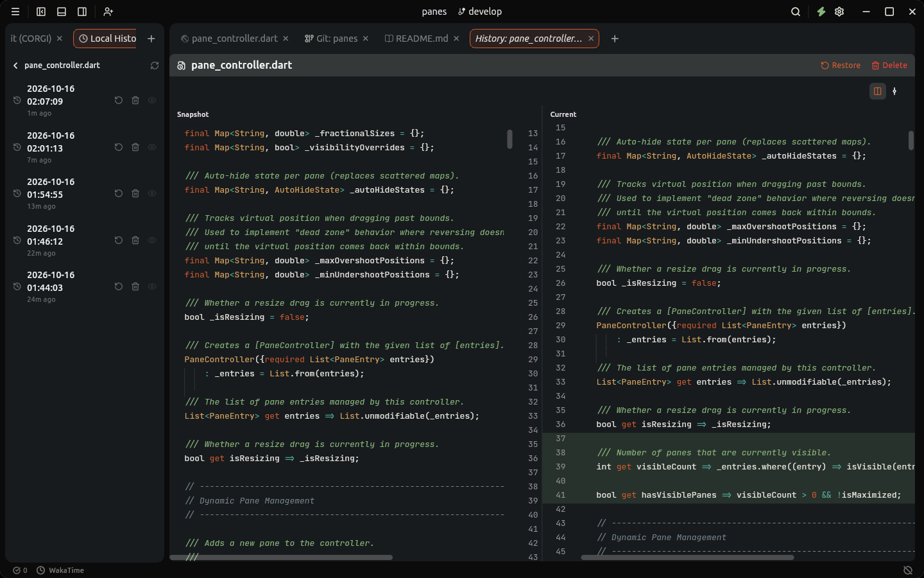Click the Snapshot pane horizontal scrollbar
This screenshot has width=924, height=578.
pyautogui.click(x=281, y=557)
